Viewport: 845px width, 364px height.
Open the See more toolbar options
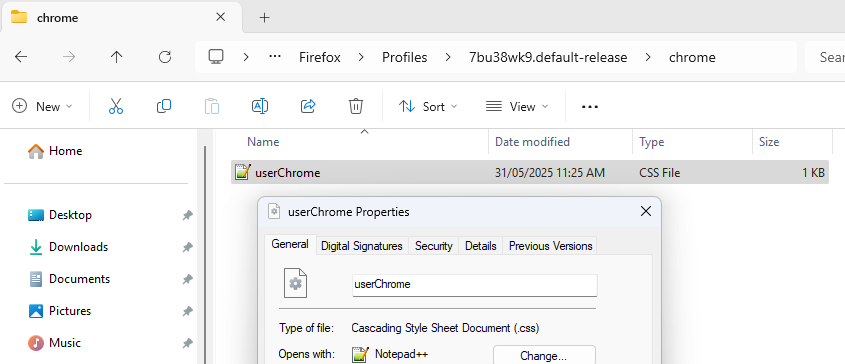coord(590,107)
